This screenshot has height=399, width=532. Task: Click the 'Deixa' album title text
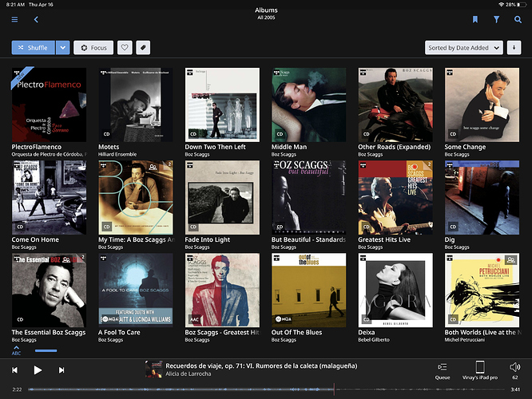click(x=367, y=333)
